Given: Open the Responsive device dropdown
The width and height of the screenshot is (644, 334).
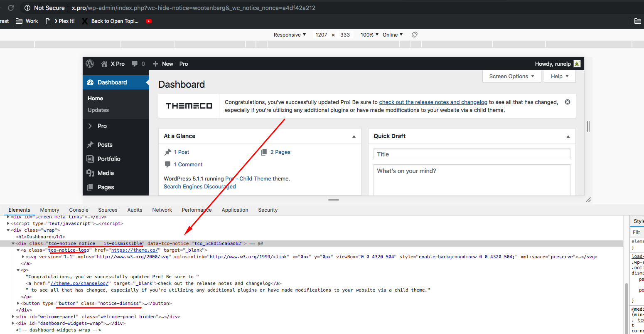Looking at the screenshot, I should [290, 35].
